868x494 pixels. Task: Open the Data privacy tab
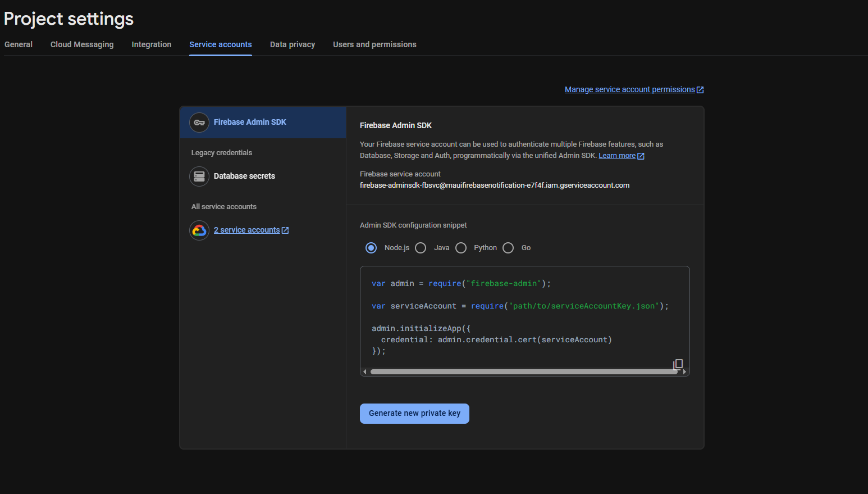292,44
